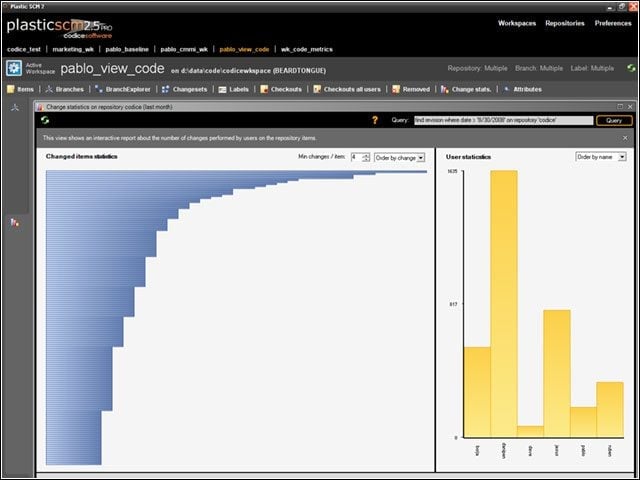Image resolution: width=640 pixels, height=480 pixels.
Task: Open the Labels view
Action: [233, 89]
